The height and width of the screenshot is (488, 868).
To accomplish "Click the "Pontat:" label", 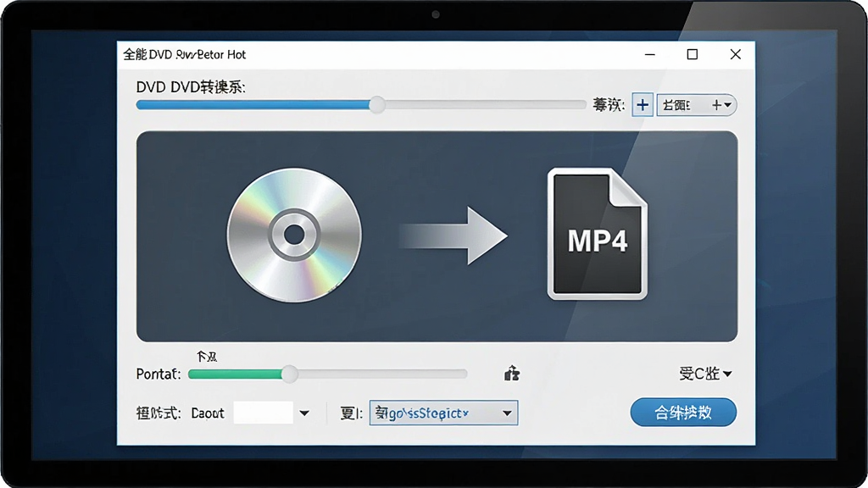I will click(x=159, y=374).
